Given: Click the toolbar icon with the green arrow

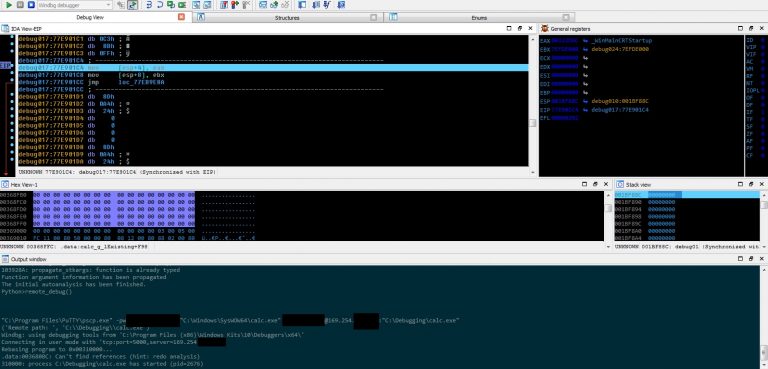Looking at the screenshot, I should [x=274, y=5].
